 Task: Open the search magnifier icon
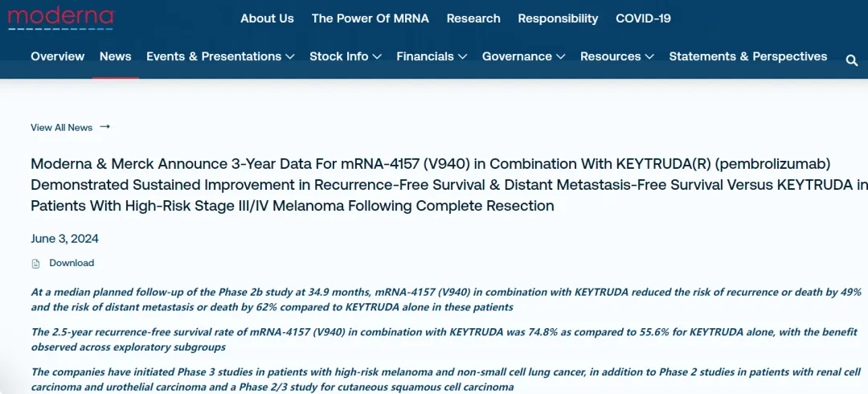coord(852,60)
